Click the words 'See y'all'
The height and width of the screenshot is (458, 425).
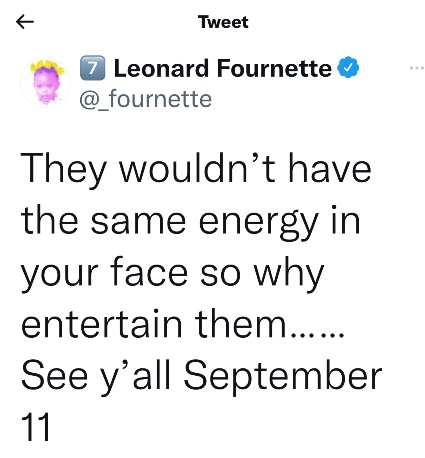click(96, 377)
